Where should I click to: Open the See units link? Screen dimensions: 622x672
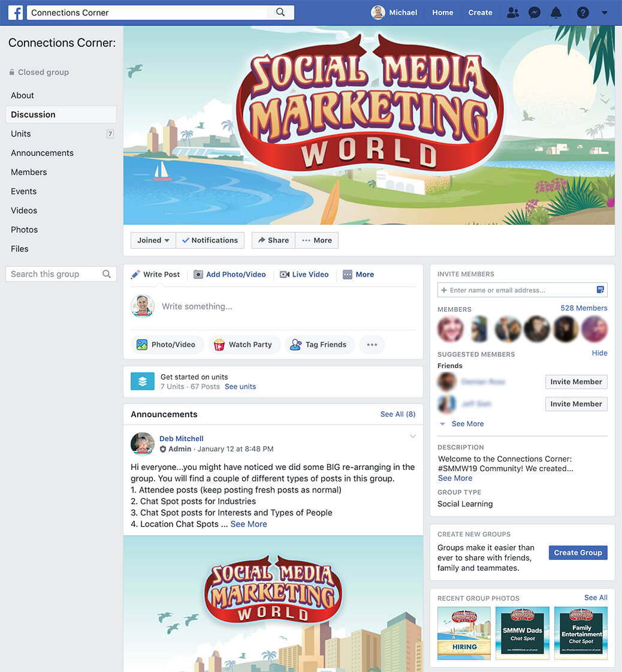point(240,387)
